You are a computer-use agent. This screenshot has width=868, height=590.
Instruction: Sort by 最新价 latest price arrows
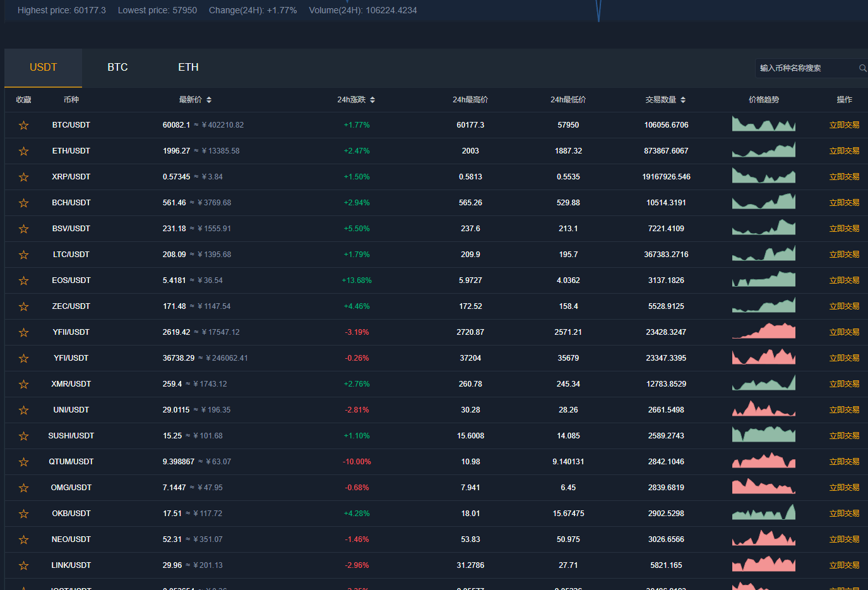click(209, 100)
